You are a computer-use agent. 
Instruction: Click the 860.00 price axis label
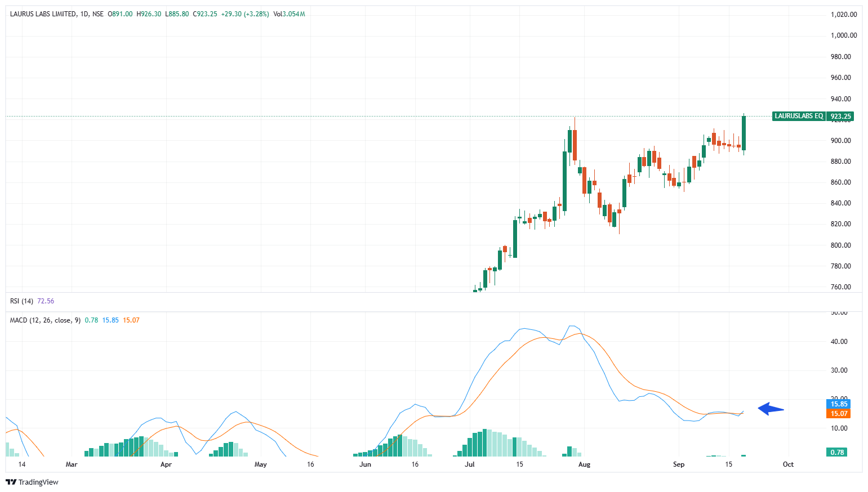[841, 182]
